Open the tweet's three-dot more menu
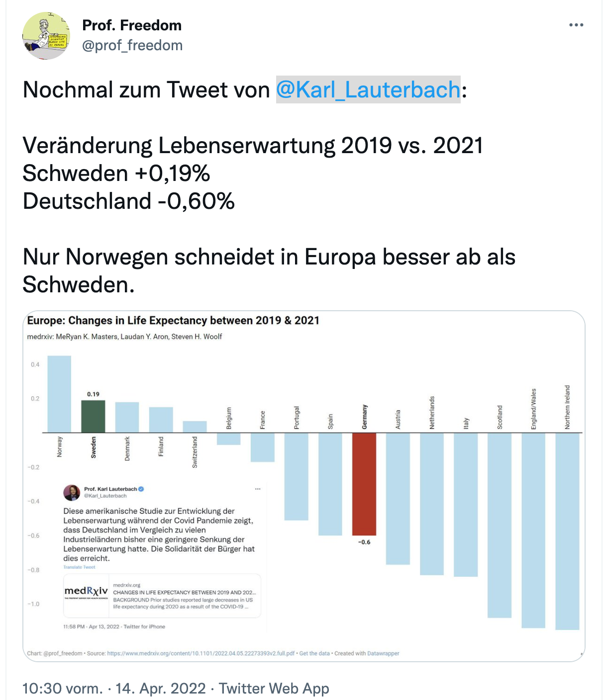The height and width of the screenshot is (700, 603). tap(576, 25)
